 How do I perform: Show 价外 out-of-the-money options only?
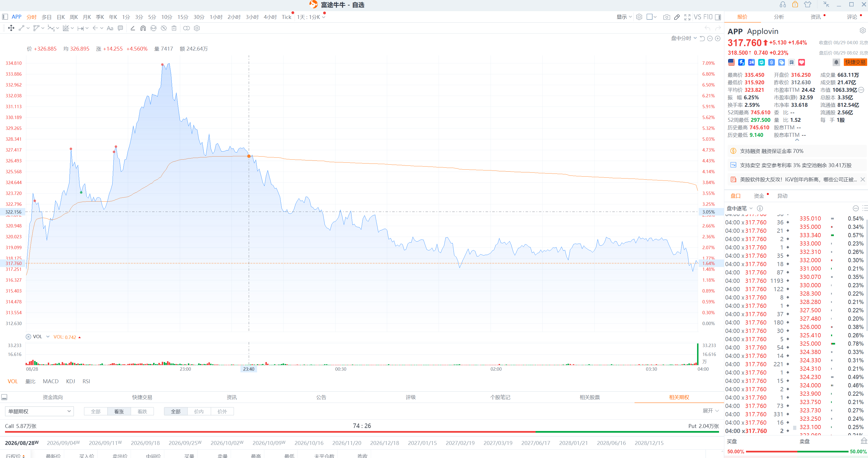222,412
